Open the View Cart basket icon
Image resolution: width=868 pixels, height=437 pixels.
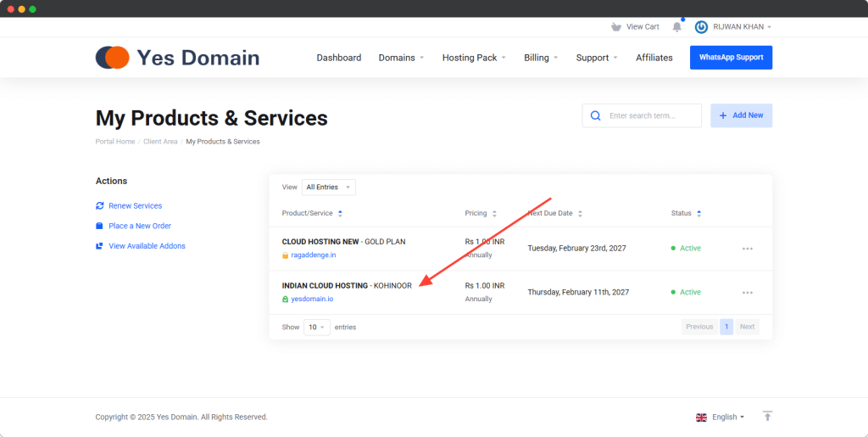pyautogui.click(x=615, y=26)
